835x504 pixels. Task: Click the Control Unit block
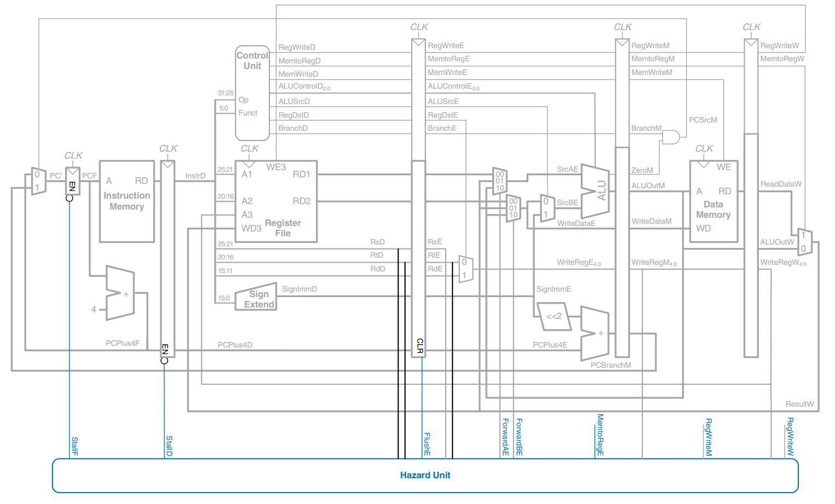coord(252,93)
